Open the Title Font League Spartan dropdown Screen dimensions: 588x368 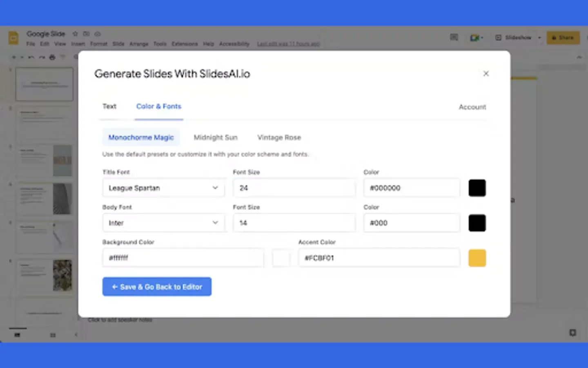[x=163, y=188]
